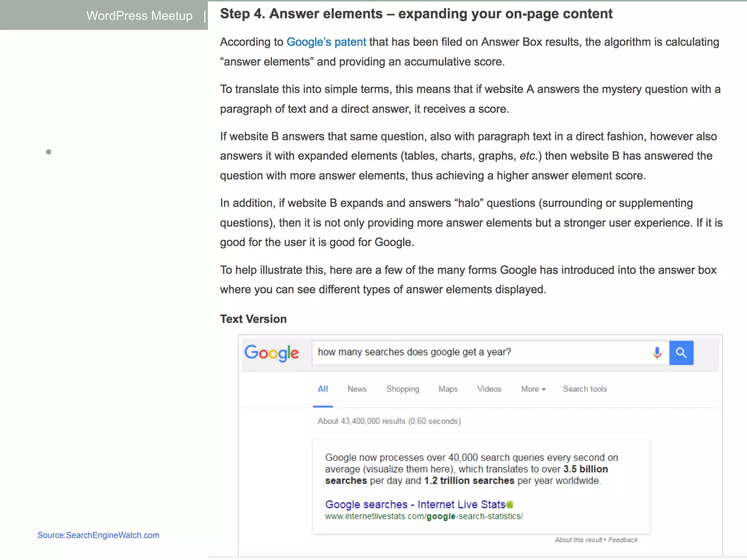Focus the Google search query field
Image resolution: width=747 pixels, height=560 pixels.
coord(481,352)
